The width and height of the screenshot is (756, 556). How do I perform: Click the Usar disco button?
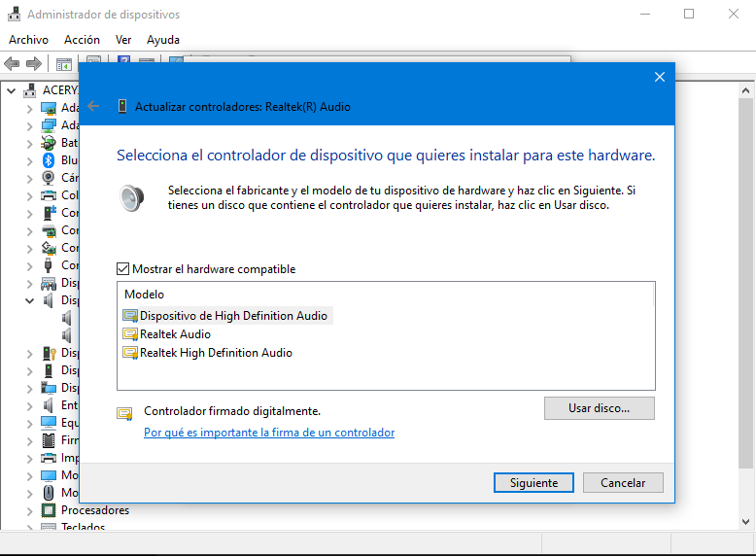(599, 408)
